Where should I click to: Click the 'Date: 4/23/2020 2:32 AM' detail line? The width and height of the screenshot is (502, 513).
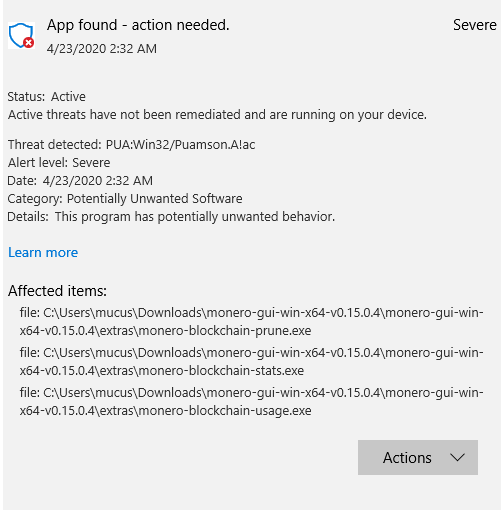pos(80,181)
